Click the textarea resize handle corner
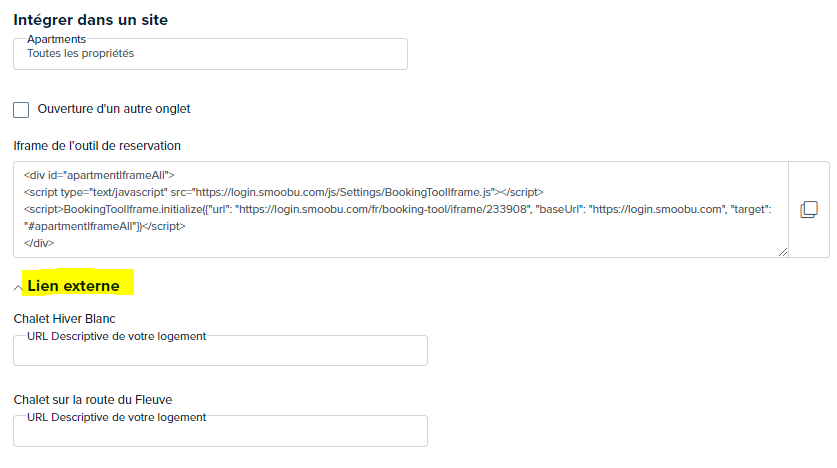This screenshot has height=468, width=837. coord(783,252)
